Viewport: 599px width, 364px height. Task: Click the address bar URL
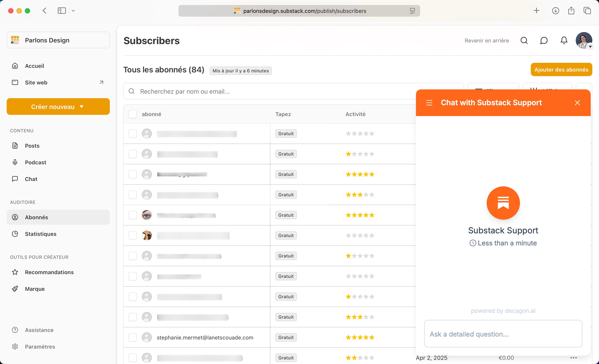tap(305, 11)
